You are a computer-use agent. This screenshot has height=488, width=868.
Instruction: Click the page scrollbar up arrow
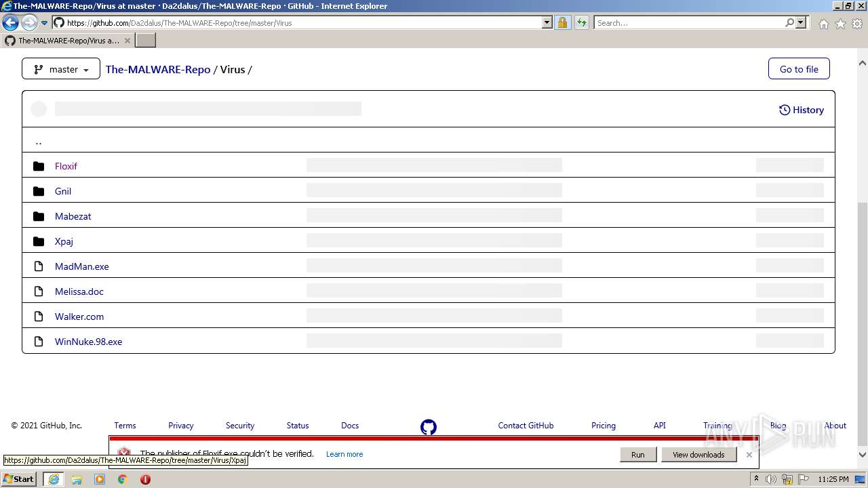coord(863,63)
